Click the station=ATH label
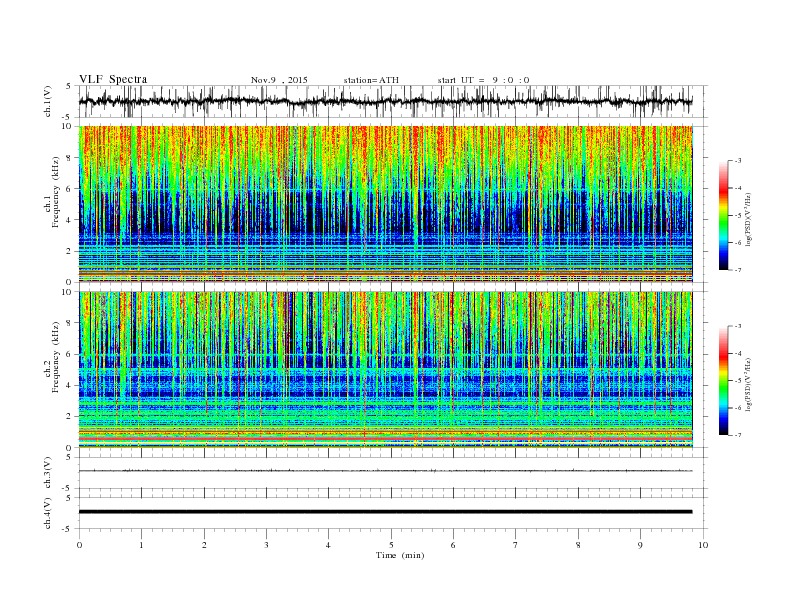Screen dimensions: 792x612 coord(371,80)
